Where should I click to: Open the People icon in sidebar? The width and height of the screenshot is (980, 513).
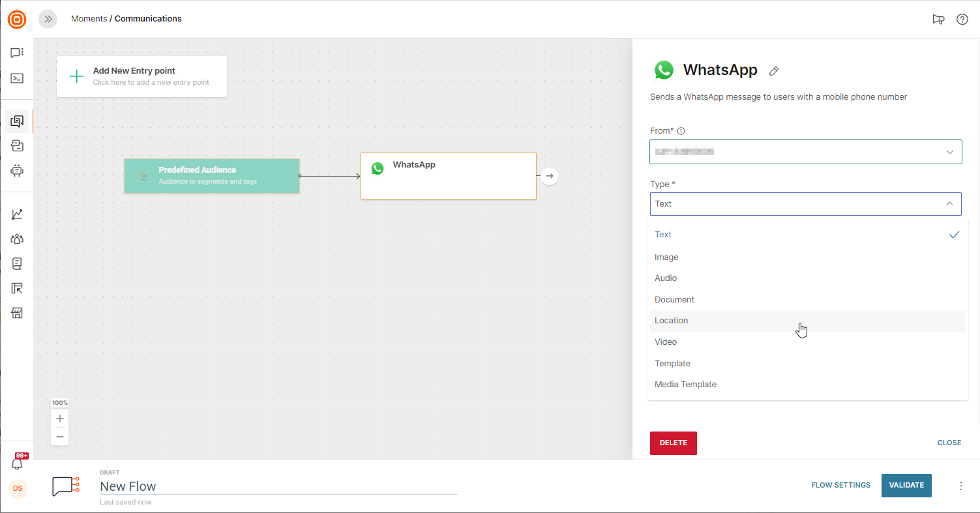tap(17, 239)
